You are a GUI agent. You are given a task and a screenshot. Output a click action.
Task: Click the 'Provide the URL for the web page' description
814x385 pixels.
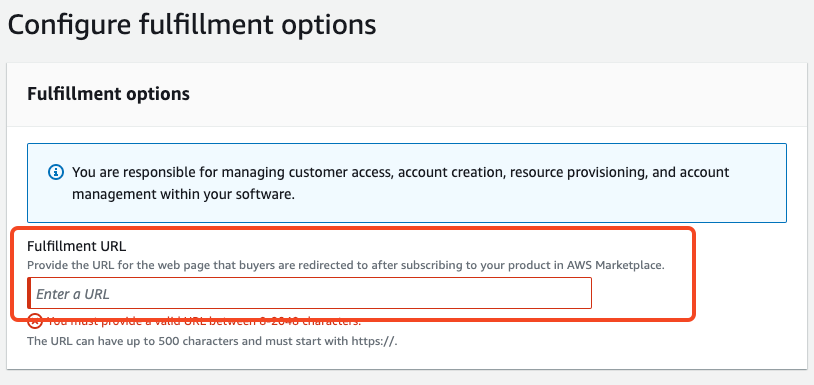[346, 265]
